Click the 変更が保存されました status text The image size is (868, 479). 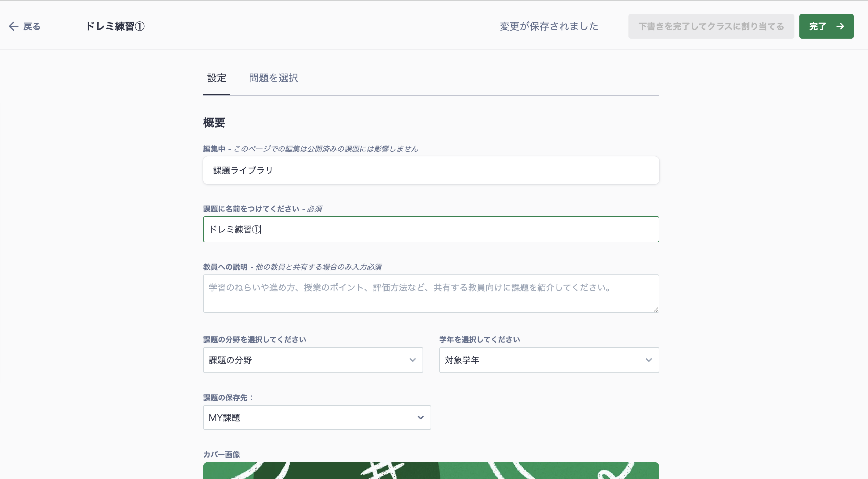pos(549,26)
